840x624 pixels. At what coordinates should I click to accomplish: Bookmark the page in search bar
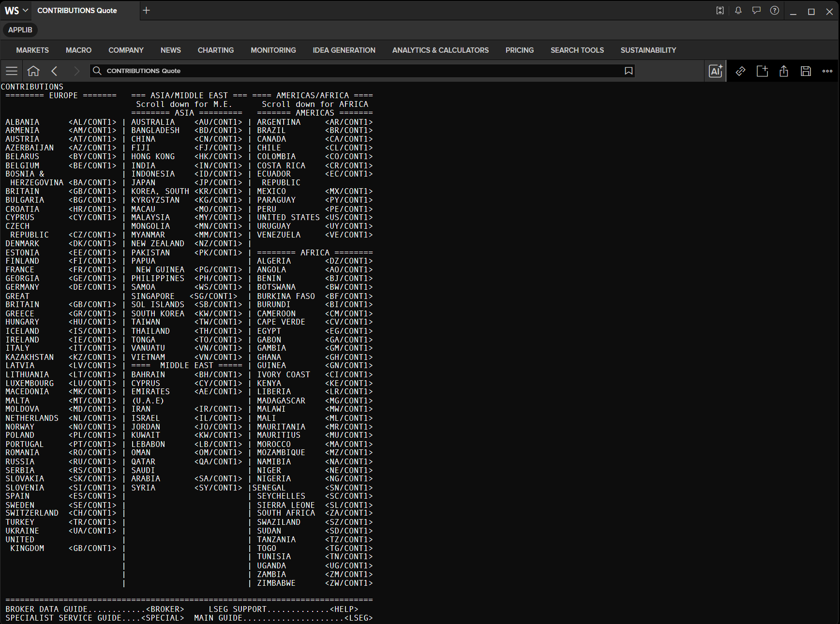click(629, 71)
